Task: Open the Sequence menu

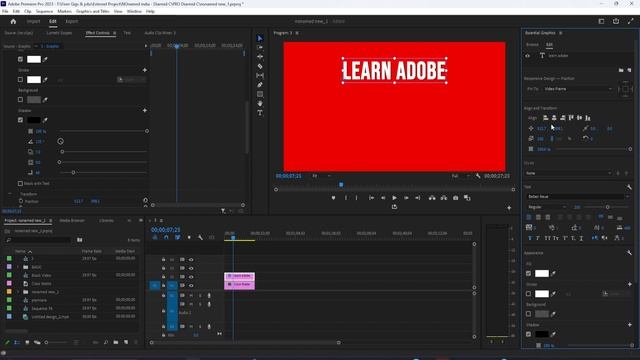Action: [44, 11]
